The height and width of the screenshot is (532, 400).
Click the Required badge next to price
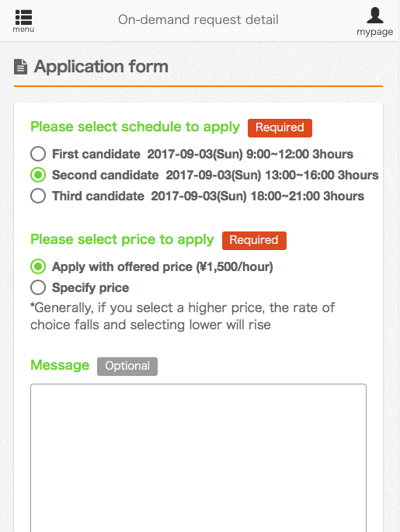(x=254, y=241)
